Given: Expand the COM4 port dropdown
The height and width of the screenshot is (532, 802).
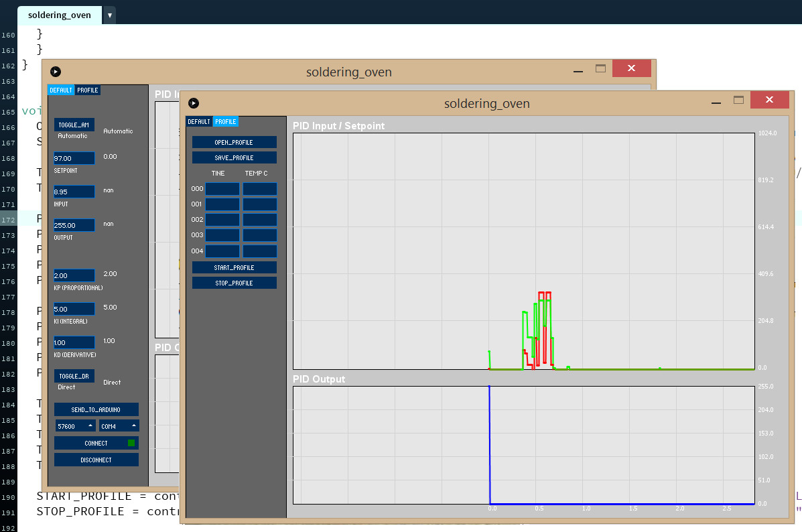Looking at the screenshot, I should coord(119,426).
